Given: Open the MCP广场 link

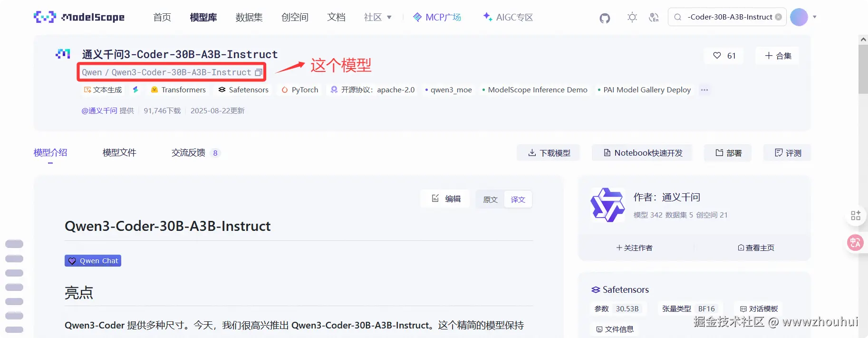Looking at the screenshot, I should pos(437,17).
